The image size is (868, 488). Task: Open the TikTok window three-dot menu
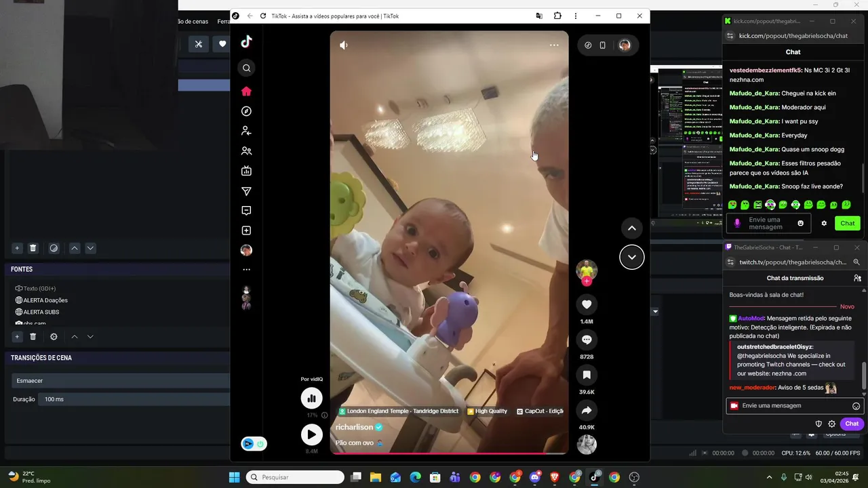pyautogui.click(x=576, y=16)
